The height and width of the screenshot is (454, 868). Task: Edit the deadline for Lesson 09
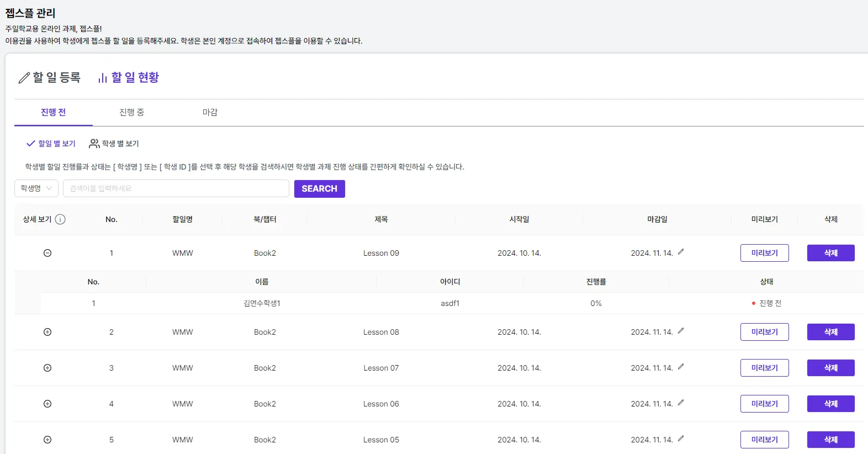click(x=681, y=252)
